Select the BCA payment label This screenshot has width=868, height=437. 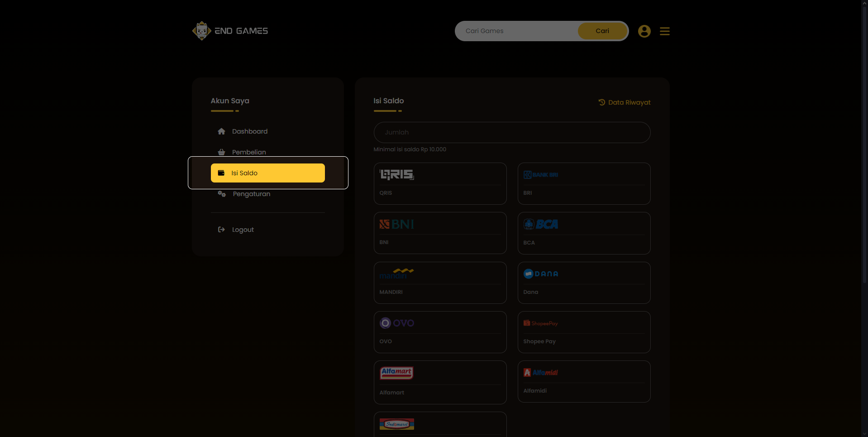coord(529,243)
